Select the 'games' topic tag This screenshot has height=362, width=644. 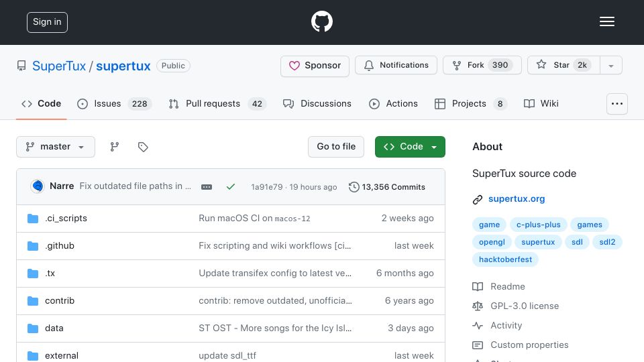click(x=590, y=225)
